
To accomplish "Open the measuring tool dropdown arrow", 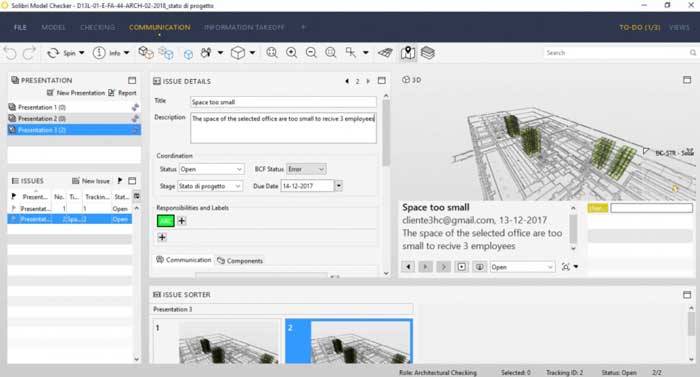I will pyautogui.click(x=366, y=53).
